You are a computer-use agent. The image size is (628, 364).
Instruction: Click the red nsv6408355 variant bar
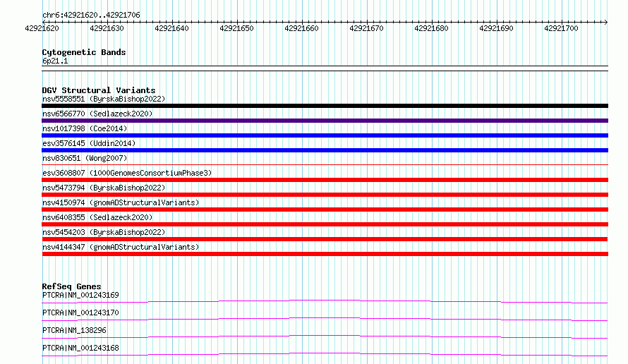325,224
